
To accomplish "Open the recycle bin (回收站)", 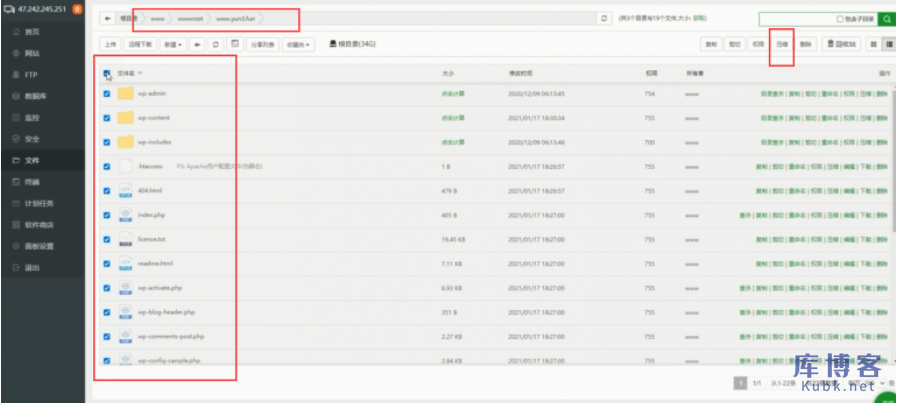I will (840, 44).
